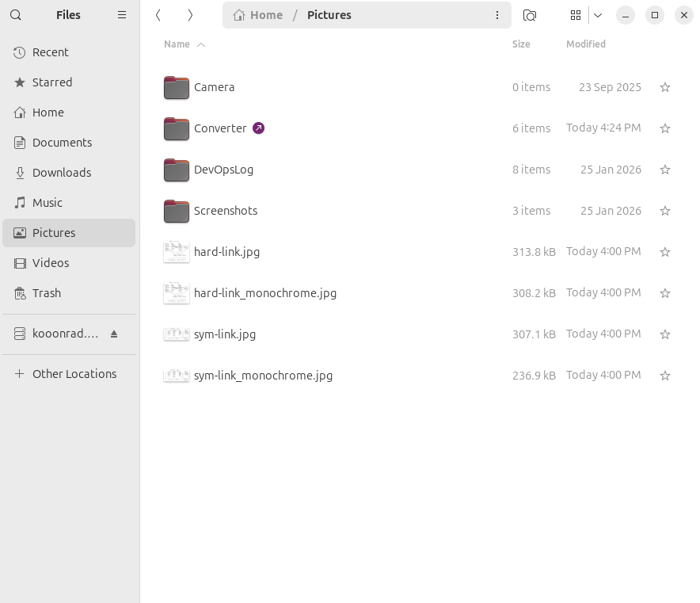Open the search files magnifier icon
Screen dimensions: 700x603
16,15
